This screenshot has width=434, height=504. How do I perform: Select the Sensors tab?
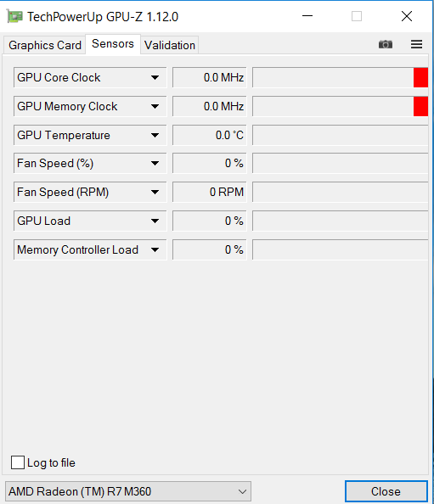113,44
